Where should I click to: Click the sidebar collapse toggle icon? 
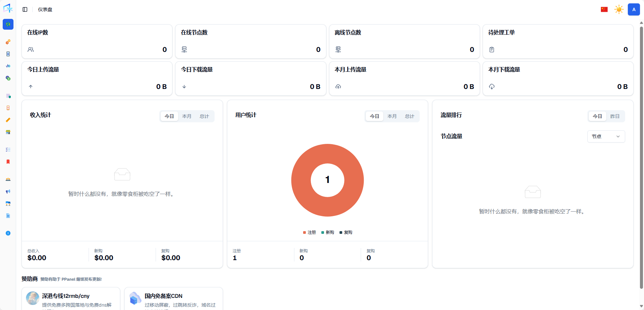pyautogui.click(x=25, y=9)
